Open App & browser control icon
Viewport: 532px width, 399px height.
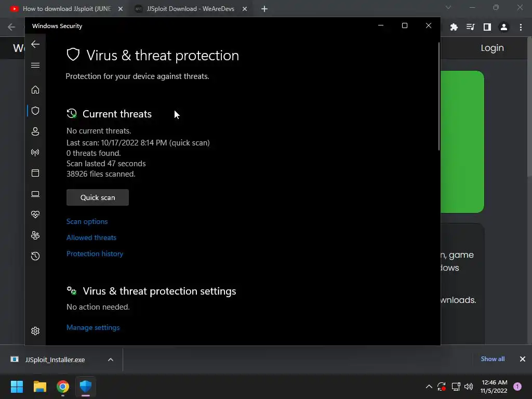[x=35, y=173]
